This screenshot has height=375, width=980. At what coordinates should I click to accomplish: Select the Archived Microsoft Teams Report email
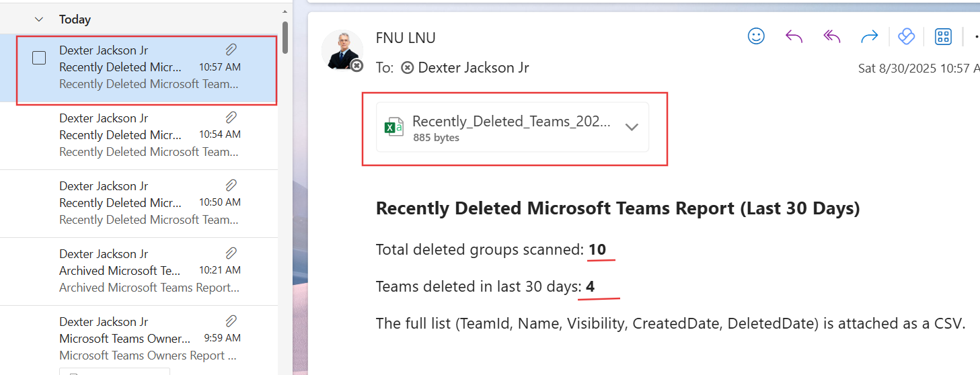click(148, 270)
